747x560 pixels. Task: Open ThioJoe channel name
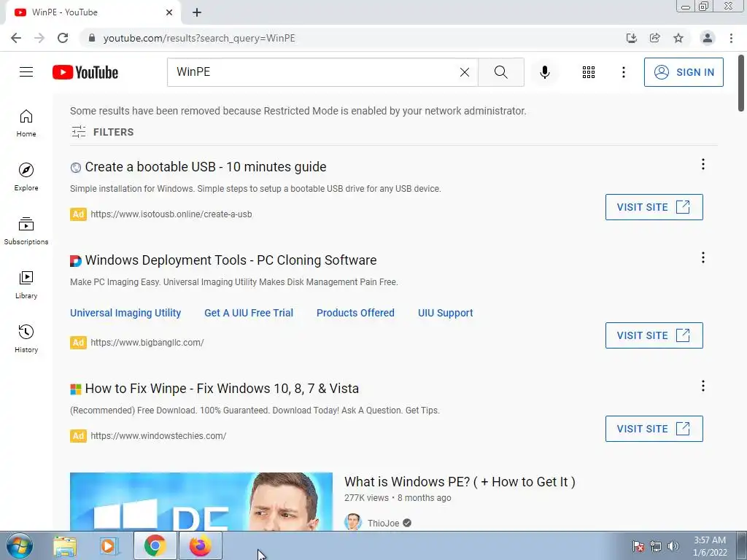point(383,524)
